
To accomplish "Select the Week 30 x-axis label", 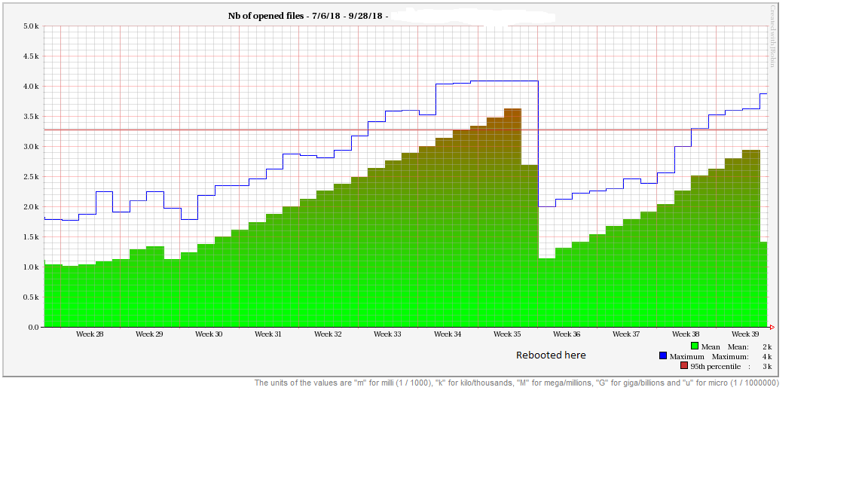I will [x=209, y=334].
